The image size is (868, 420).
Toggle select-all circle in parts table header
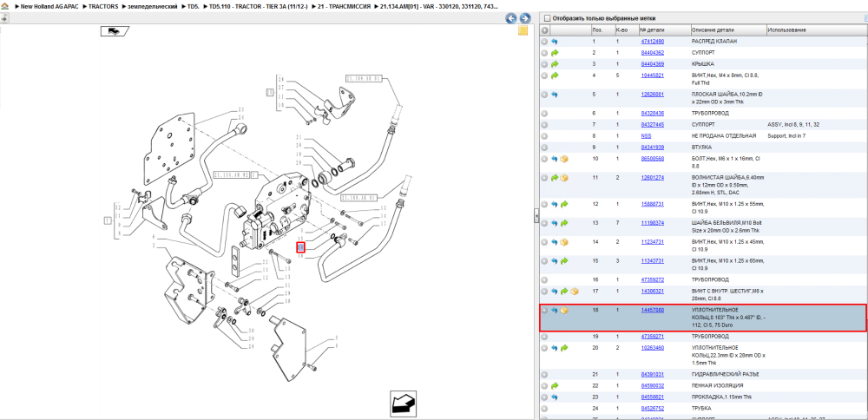(545, 30)
